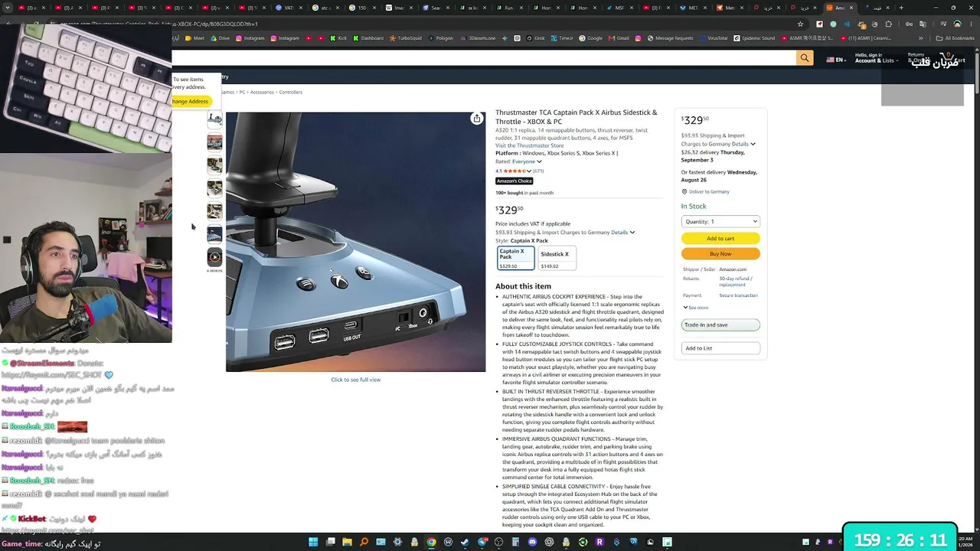Select the Captain X Pack style option
Screen dimensions: 980x551
pyautogui.click(x=516, y=259)
